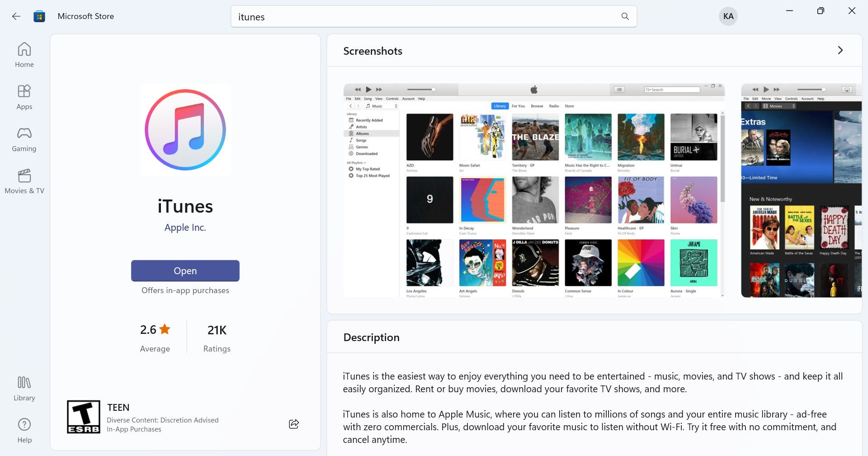The height and width of the screenshot is (456, 868).
Task: Open the Gaming section in the sidebar
Action: click(x=24, y=139)
